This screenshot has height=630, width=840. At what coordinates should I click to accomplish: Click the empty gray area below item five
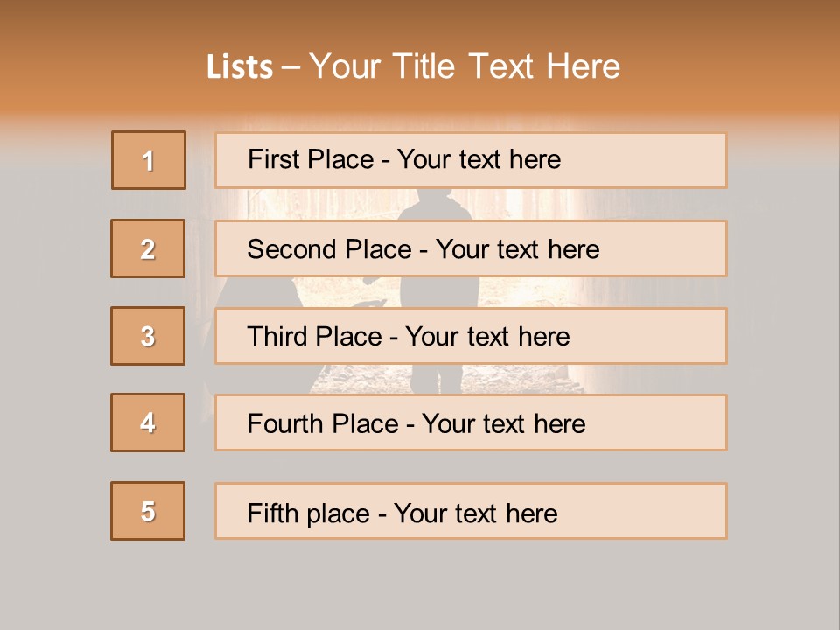click(x=420, y=584)
